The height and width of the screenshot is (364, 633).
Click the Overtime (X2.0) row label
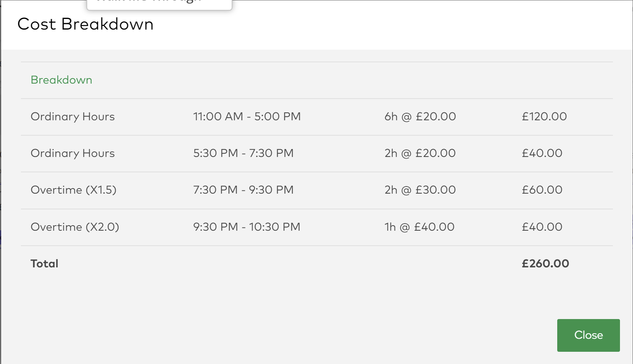point(75,227)
